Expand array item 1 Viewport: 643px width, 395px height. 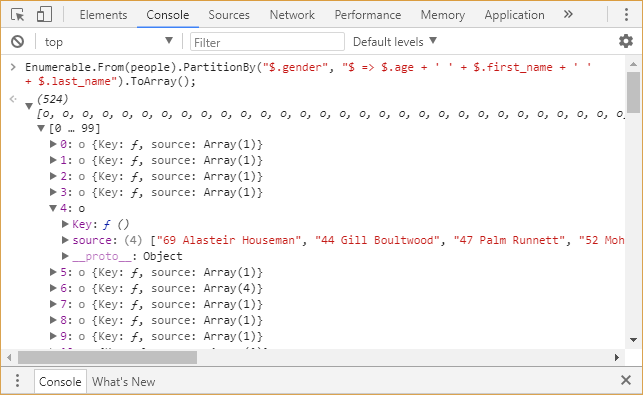click(x=53, y=160)
